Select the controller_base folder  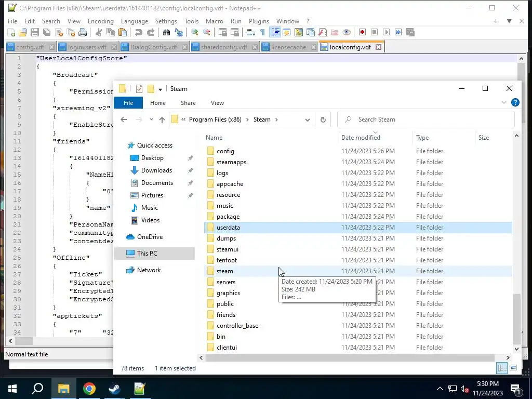click(x=358, y=326)
